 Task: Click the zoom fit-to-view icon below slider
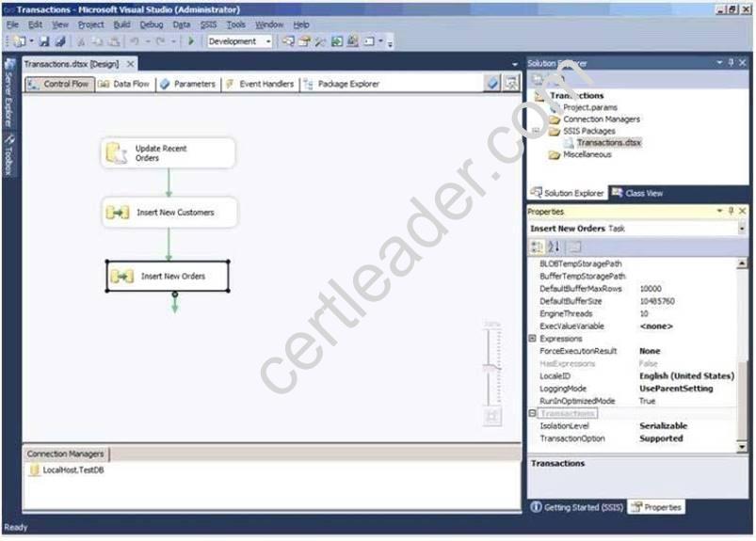[x=491, y=416]
